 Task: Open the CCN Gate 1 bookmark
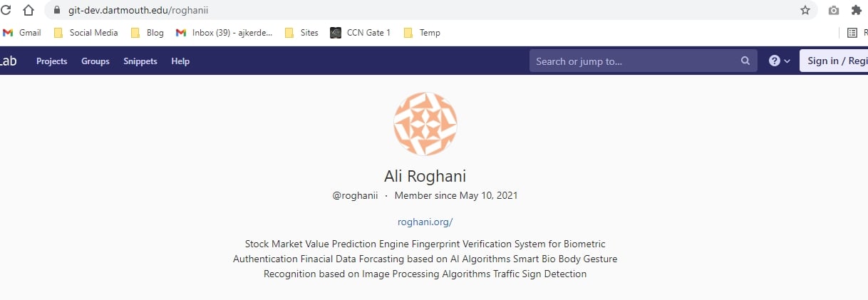click(361, 33)
